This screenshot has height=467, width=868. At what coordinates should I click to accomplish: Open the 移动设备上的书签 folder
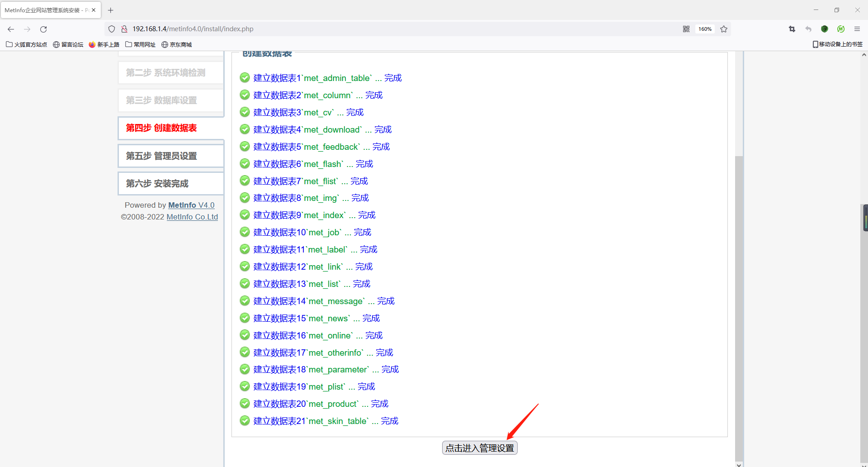838,44
